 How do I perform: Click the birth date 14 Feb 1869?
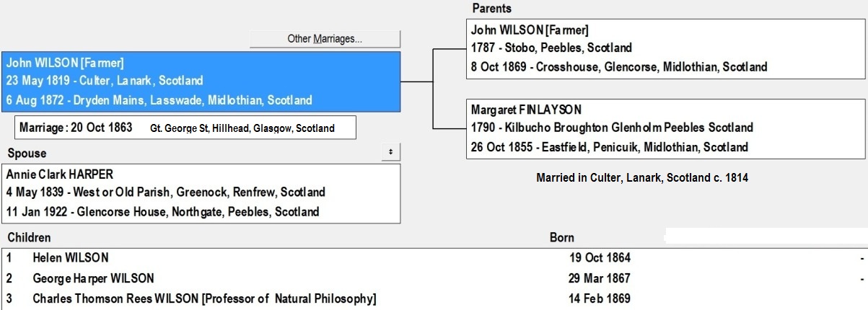[x=600, y=298]
